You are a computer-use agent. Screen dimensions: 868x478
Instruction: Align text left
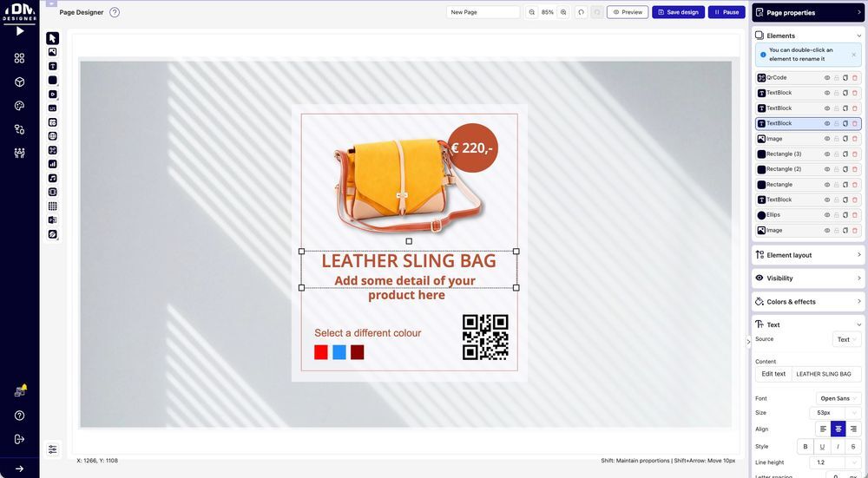[823, 429]
